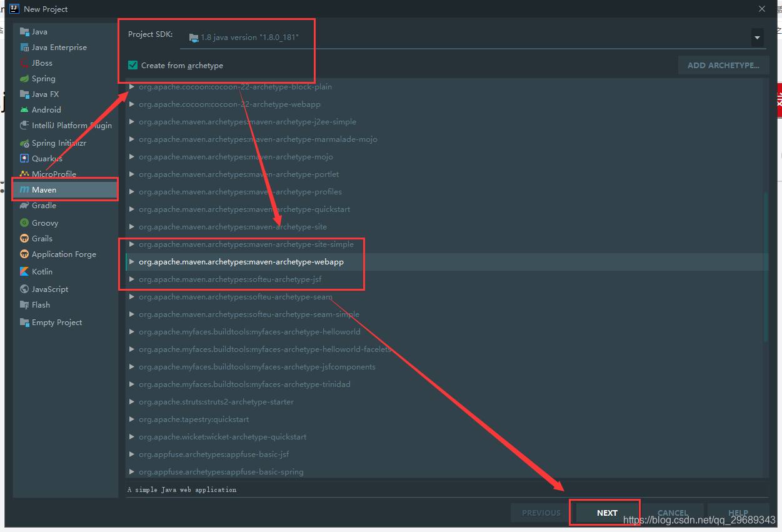Image resolution: width=782 pixels, height=532 pixels.
Task: Click the Java project type icon
Action: pos(24,32)
